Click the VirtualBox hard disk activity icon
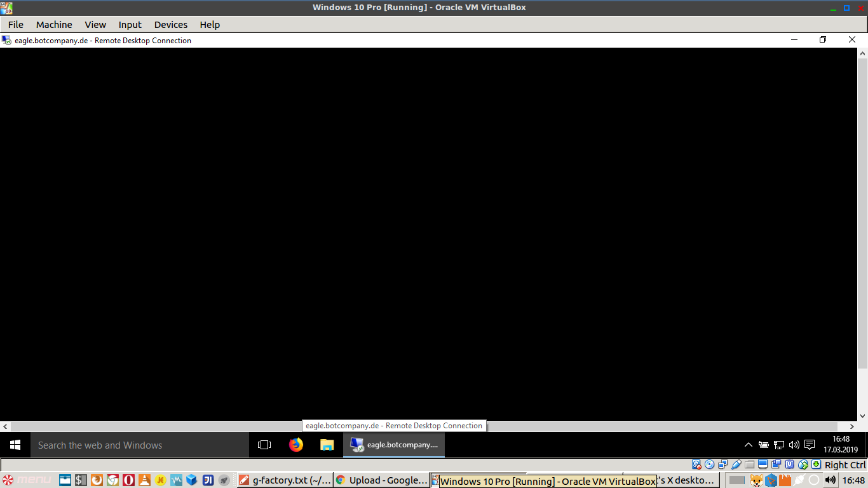Screen dimensions: 868x488 tap(696, 464)
